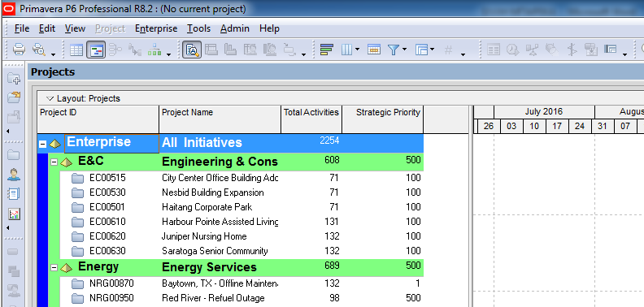This screenshot has width=644, height=307.
Task: Open the Tracking chart sidebar icon
Action: [14, 214]
